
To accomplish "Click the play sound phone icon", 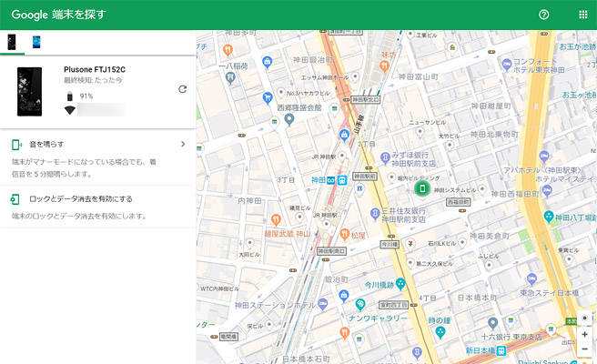I will point(16,145).
